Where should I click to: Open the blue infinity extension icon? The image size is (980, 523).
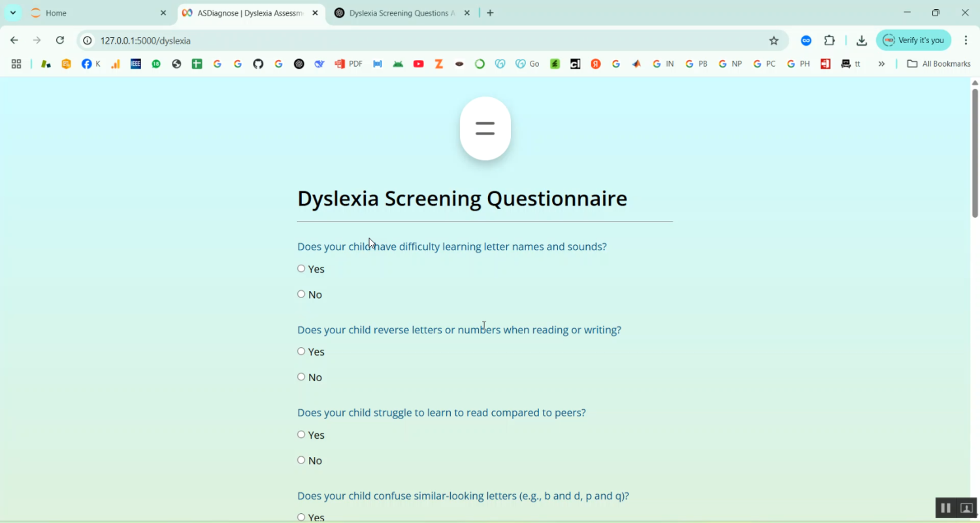[806, 41]
